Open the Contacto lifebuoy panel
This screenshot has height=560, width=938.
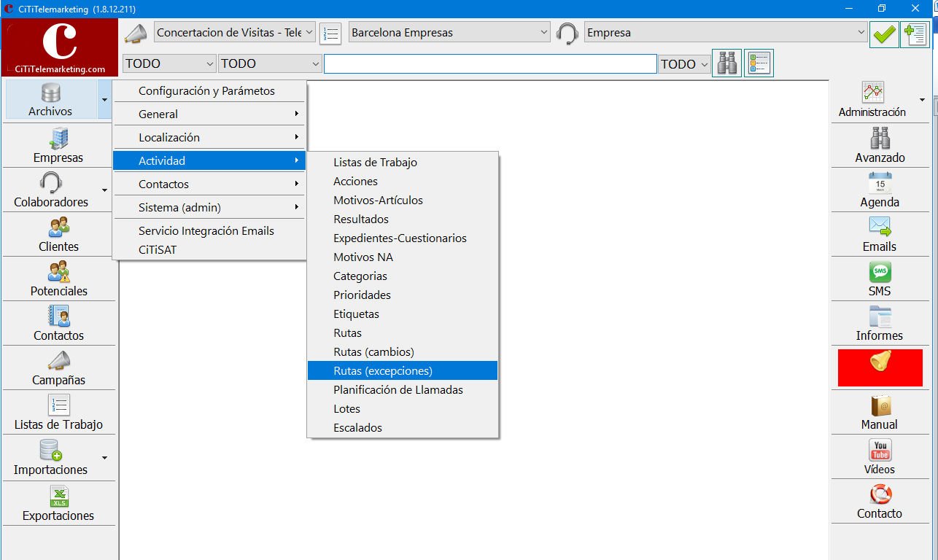click(x=880, y=502)
